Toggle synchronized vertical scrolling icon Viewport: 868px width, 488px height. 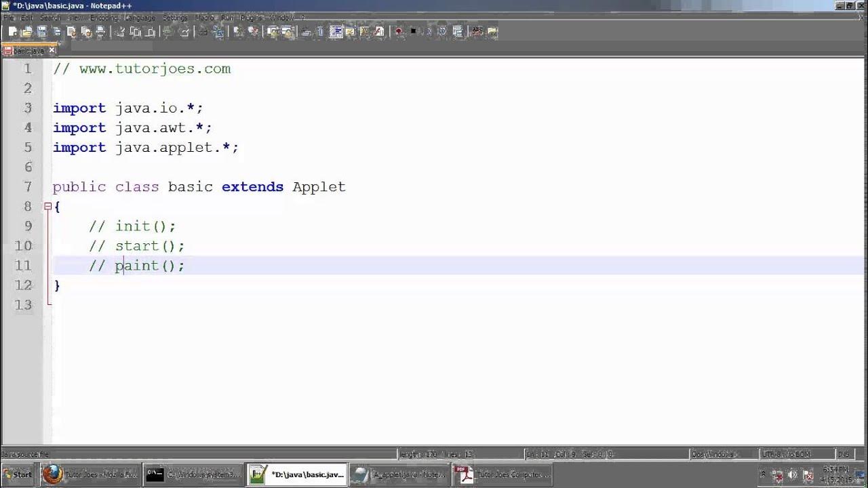point(273,31)
